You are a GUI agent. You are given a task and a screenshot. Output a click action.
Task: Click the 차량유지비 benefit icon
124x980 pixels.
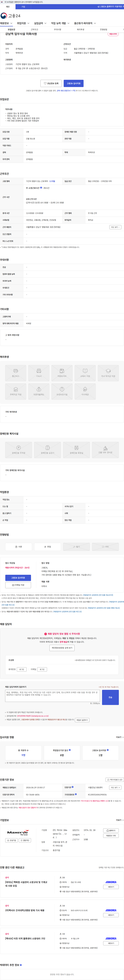tap(62, 373)
